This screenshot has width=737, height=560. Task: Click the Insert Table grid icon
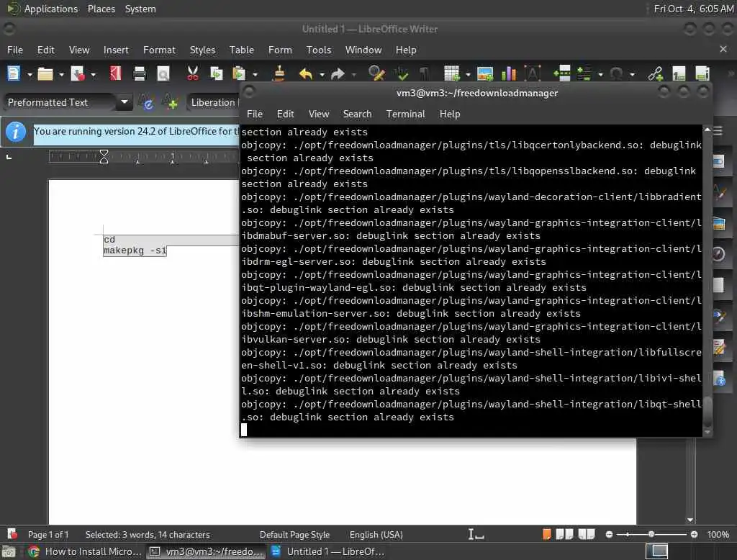click(452, 73)
